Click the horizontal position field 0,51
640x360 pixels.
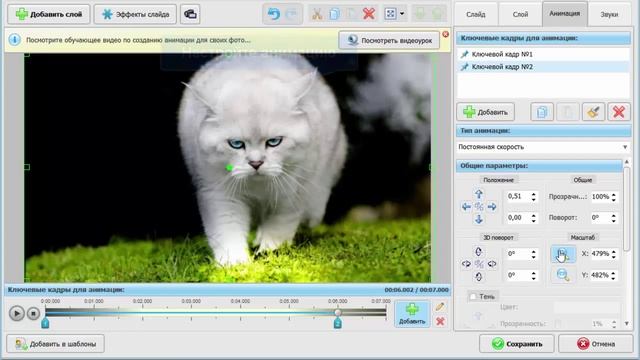[518, 196]
